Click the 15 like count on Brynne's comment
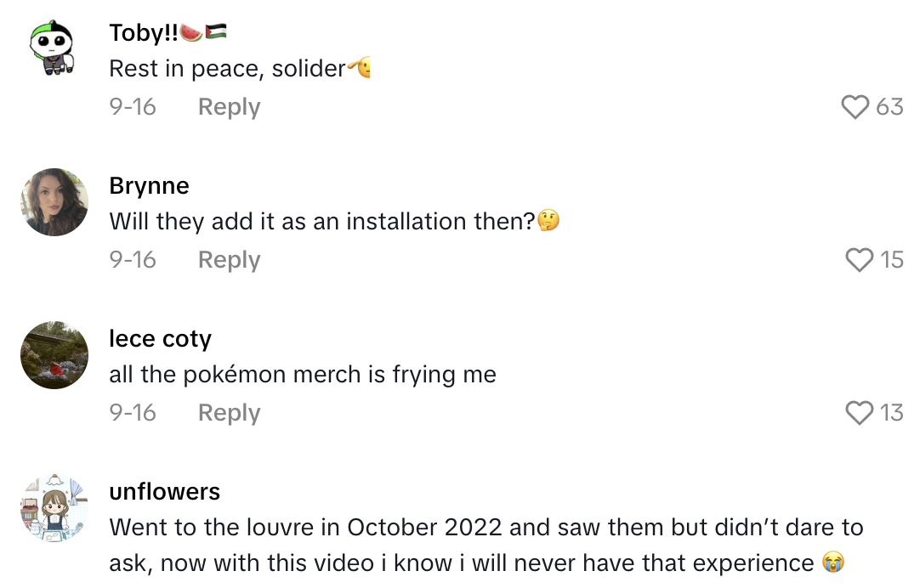Screen dimensions: 920x588 click(x=892, y=259)
